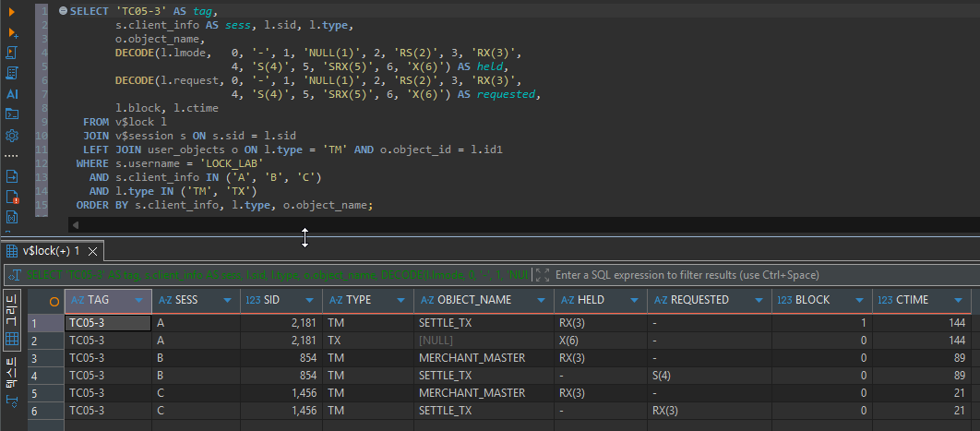This screenshot has height=431, width=980.
Task: Maximize filter panel using the expand arrows icon
Action: click(543, 275)
